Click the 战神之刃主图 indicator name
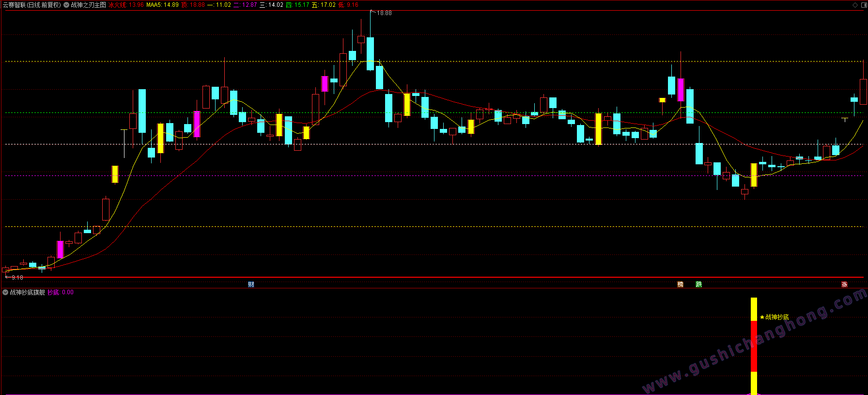This screenshot has width=868, height=395. pyautogui.click(x=88, y=5)
